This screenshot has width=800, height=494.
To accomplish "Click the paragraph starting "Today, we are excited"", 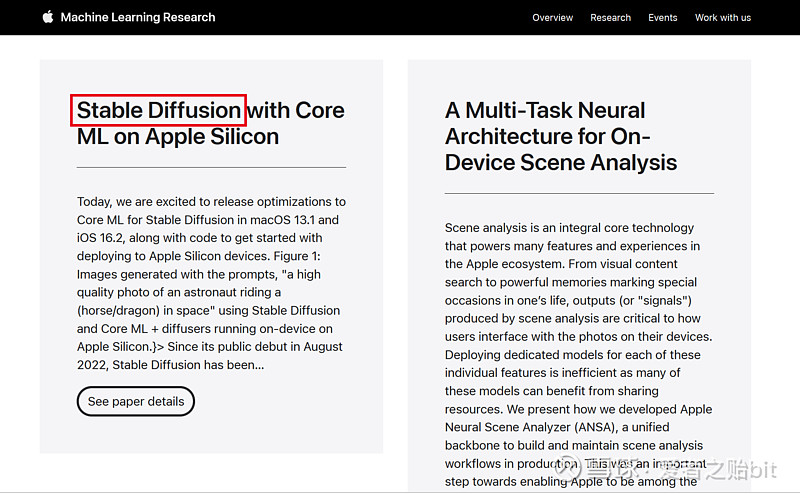I will coord(211,283).
